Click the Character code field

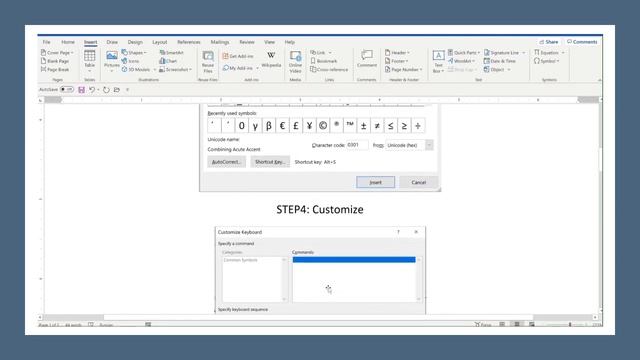(x=357, y=145)
